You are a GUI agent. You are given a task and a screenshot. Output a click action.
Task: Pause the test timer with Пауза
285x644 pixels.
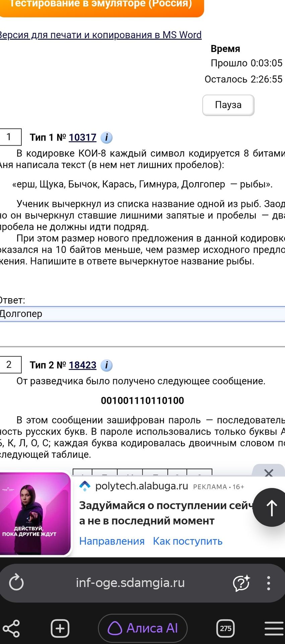228,105
